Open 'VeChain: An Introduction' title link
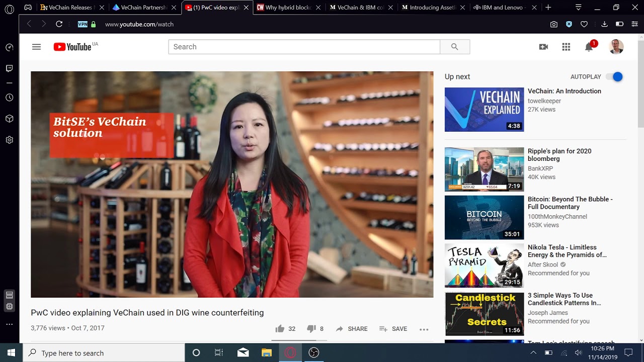This screenshot has width=644, height=362. (565, 91)
